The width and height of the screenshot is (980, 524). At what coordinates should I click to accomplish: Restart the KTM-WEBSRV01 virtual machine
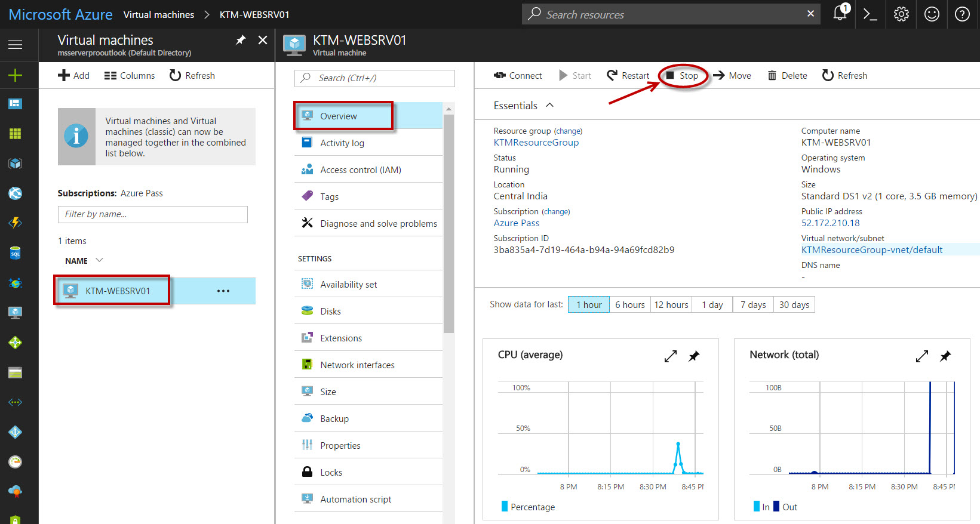pyautogui.click(x=628, y=76)
